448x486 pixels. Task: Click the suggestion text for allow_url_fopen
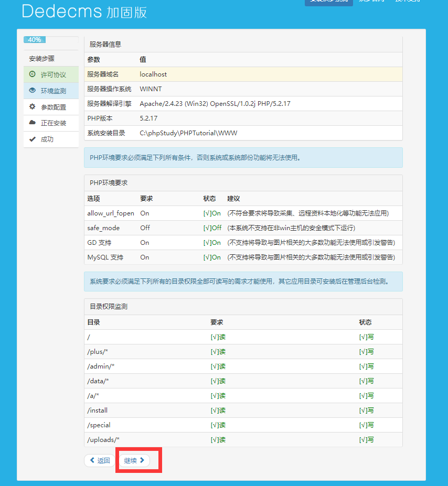tap(308, 213)
